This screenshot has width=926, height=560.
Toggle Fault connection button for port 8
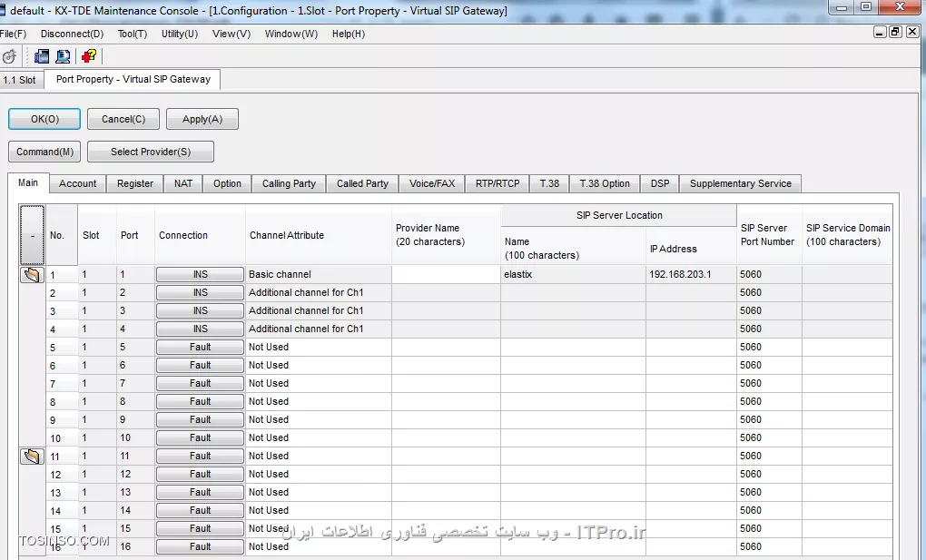point(201,402)
